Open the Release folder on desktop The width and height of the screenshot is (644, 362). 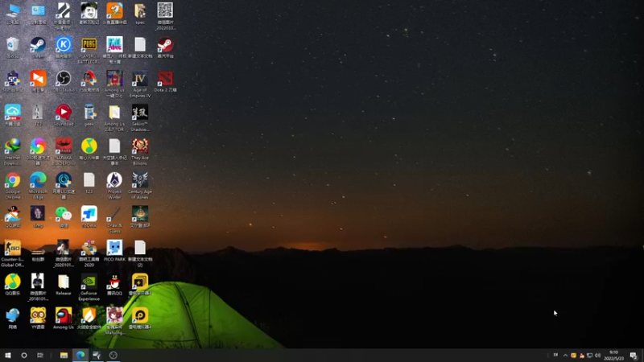pos(64,282)
